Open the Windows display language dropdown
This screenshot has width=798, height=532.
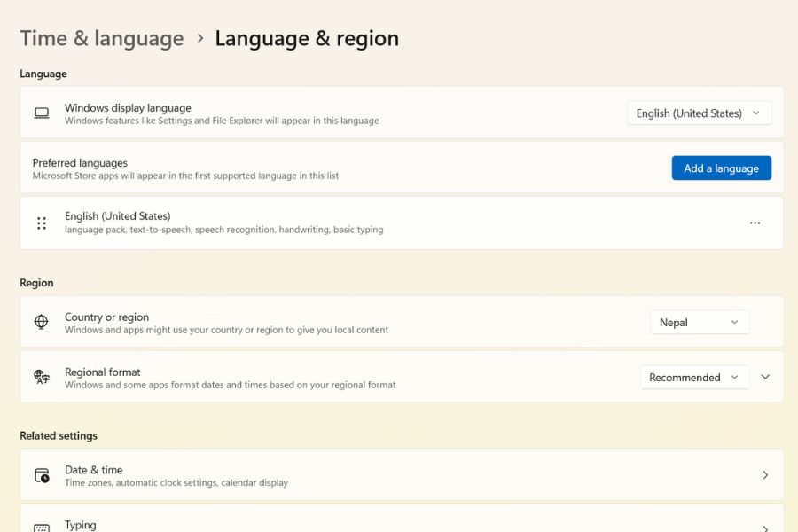699,113
